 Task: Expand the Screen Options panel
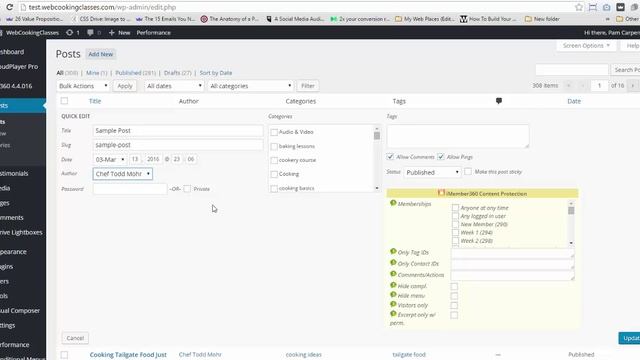click(586, 46)
